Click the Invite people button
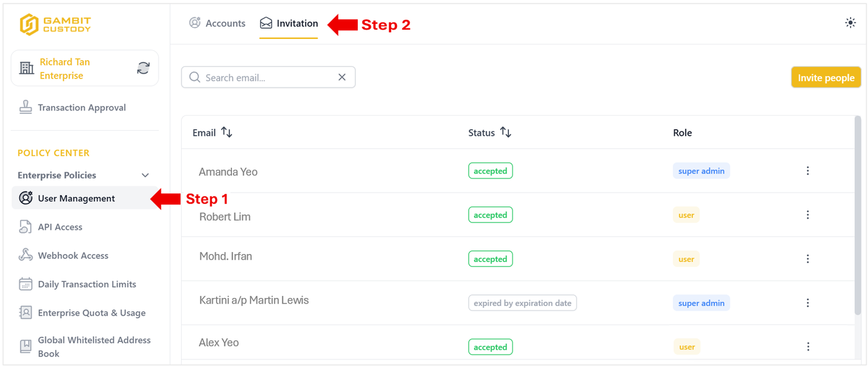Viewport: 868px width, 368px height. click(x=826, y=77)
